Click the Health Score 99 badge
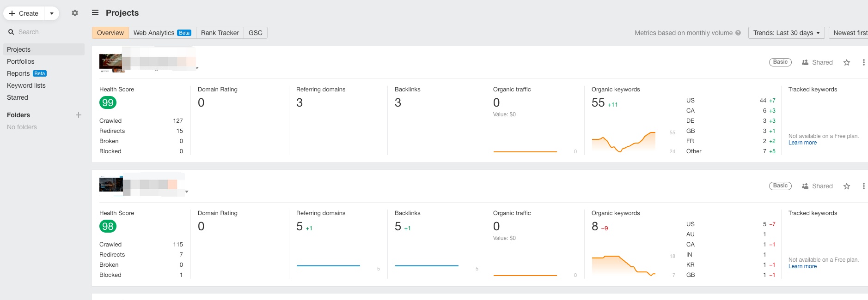868x300 pixels. point(108,103)
